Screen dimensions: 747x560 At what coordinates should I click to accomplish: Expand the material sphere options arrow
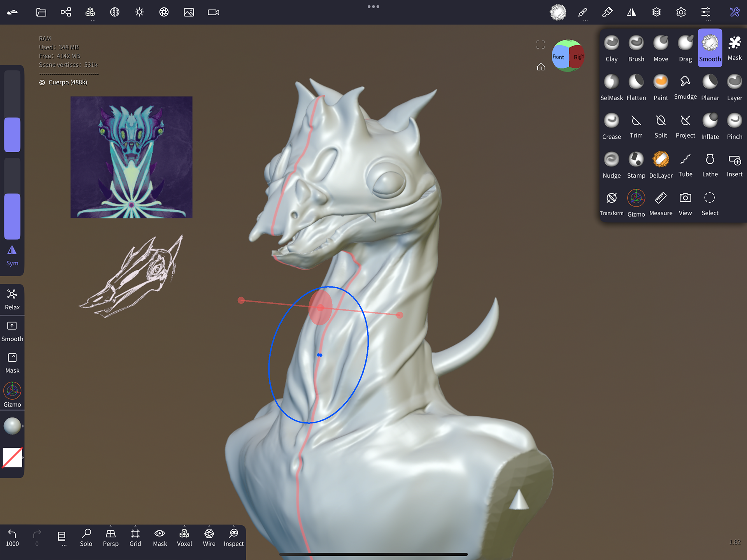coord(23,426)
